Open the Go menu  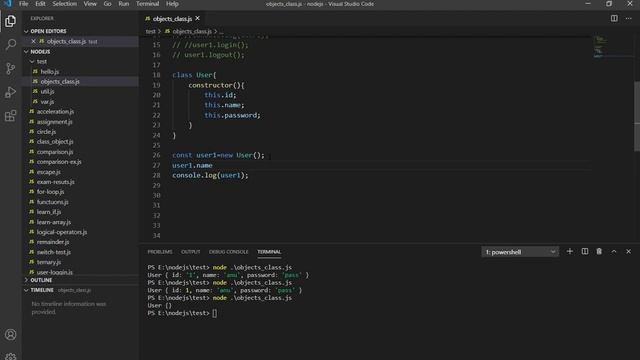point(107,4)
